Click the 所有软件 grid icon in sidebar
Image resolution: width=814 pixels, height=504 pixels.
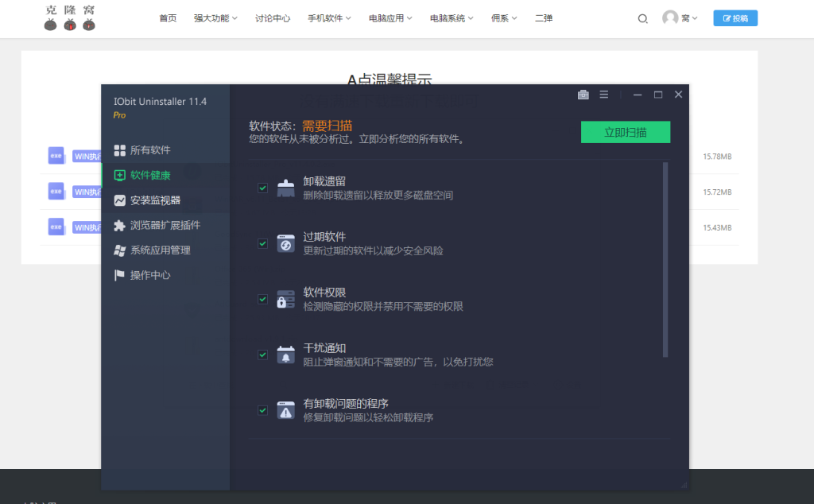(x=119, y=150)
